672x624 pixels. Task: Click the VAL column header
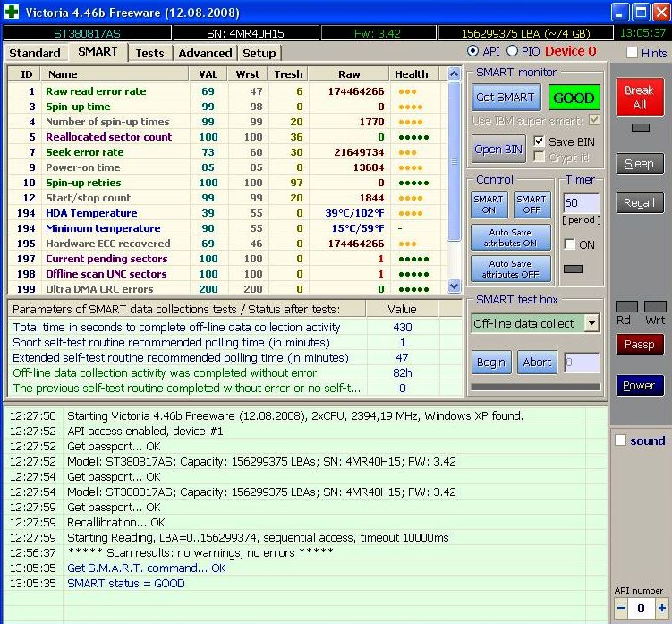(208, 73)
